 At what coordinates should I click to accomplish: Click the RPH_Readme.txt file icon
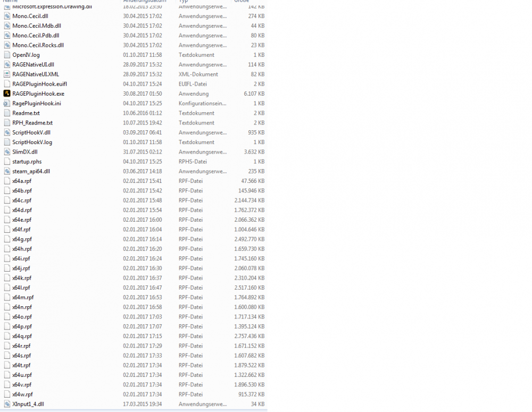(x=7, y=122)
